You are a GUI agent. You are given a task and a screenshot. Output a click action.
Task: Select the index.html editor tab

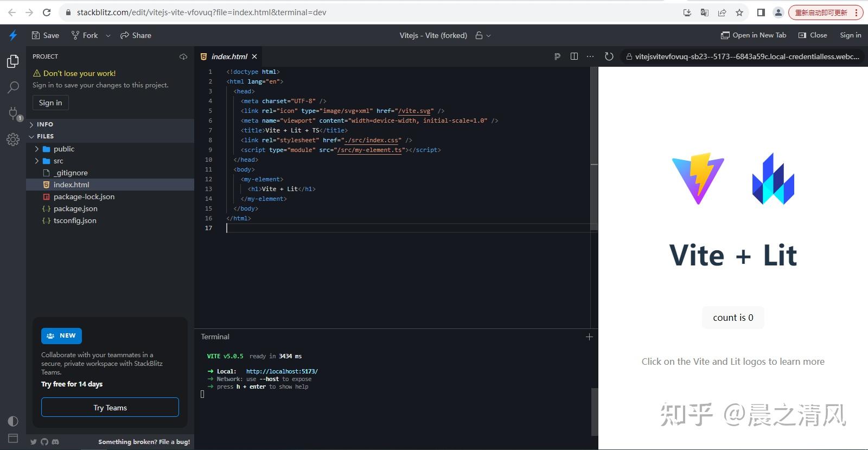[x=228, y=56]
